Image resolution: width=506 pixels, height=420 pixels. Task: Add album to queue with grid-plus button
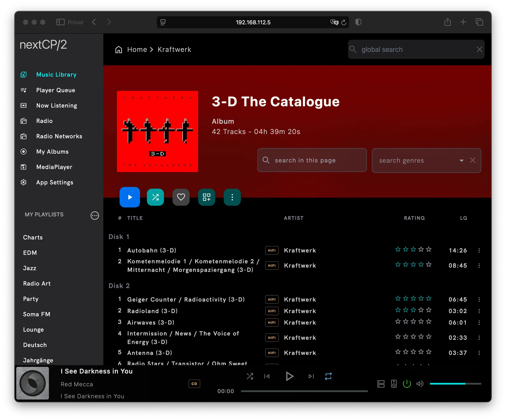point(206,197)
